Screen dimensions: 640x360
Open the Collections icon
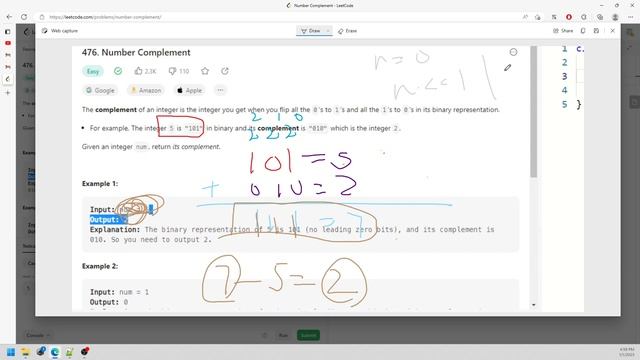[x=600, y=17]
